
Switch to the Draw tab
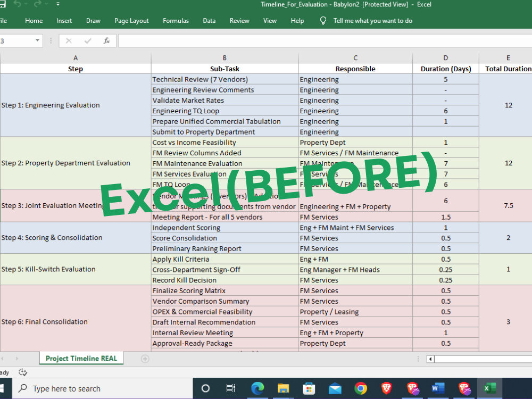coord(93,21)
